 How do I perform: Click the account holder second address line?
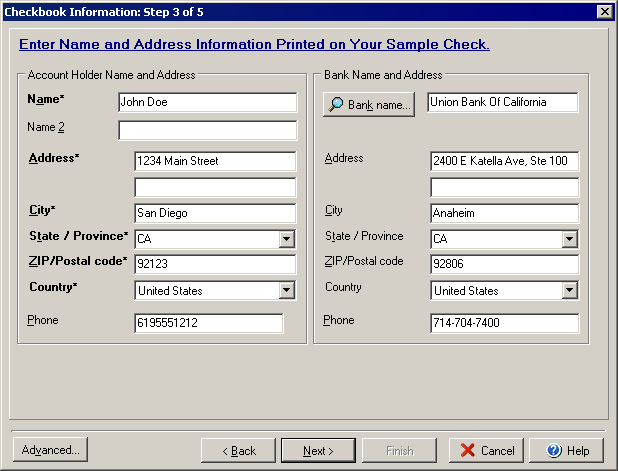coord(215,187)
